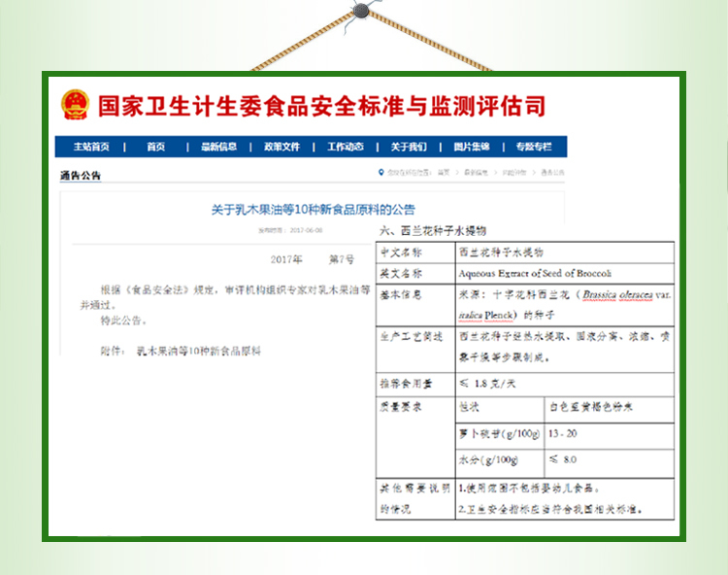Click the title 关于乳木果油等10种新食品原料的公告
The image size is (728, 575).
[313, 210]
